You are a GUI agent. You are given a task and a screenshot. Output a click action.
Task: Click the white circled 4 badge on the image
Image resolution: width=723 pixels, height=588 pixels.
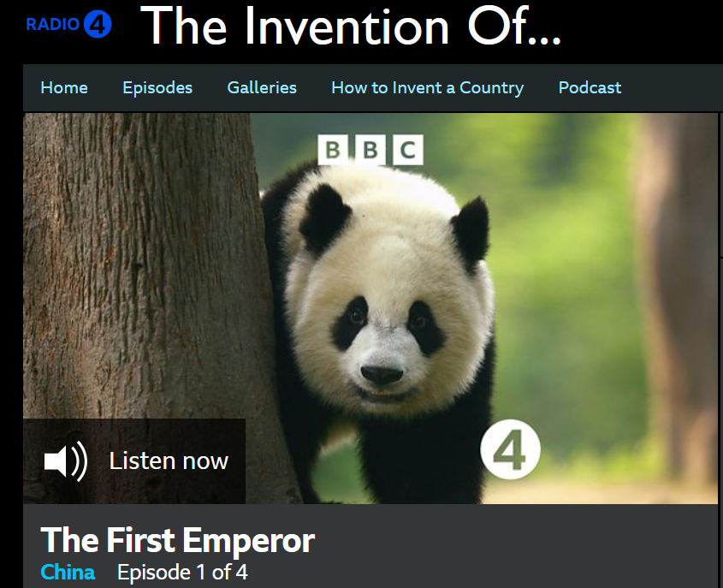click(510, 449)
